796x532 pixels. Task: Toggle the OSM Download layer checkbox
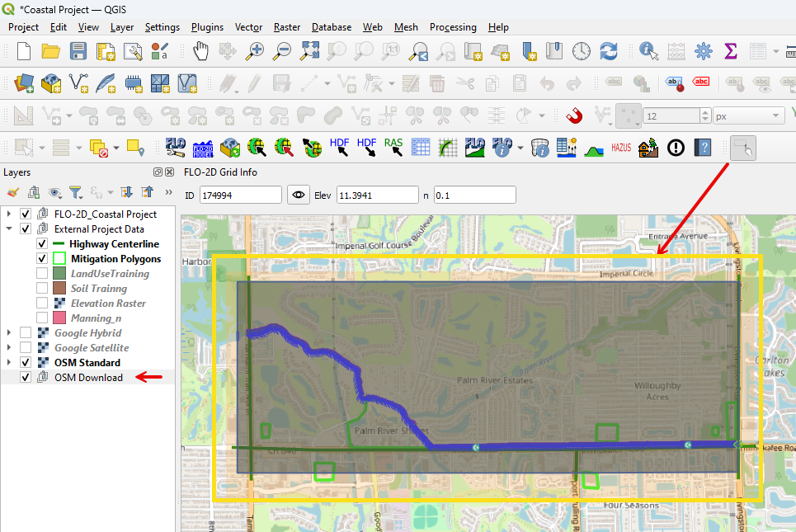[26, 378]
